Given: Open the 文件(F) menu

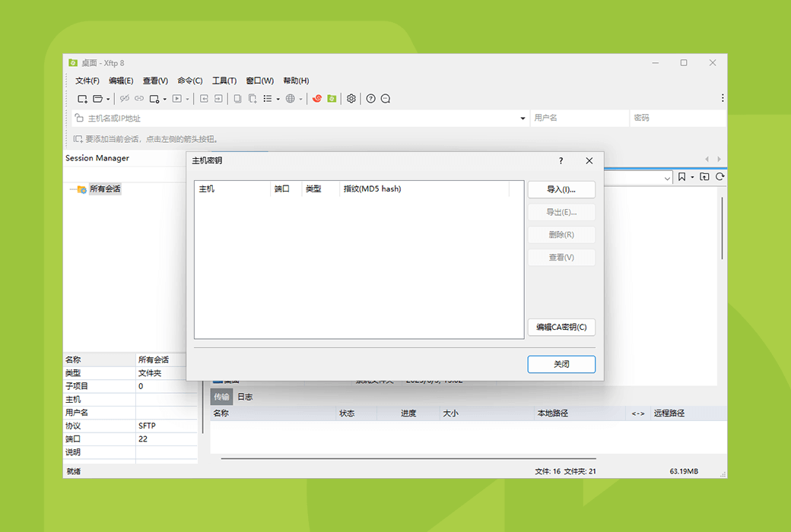Looking at the screenshot, I should (x=87, y=81).
